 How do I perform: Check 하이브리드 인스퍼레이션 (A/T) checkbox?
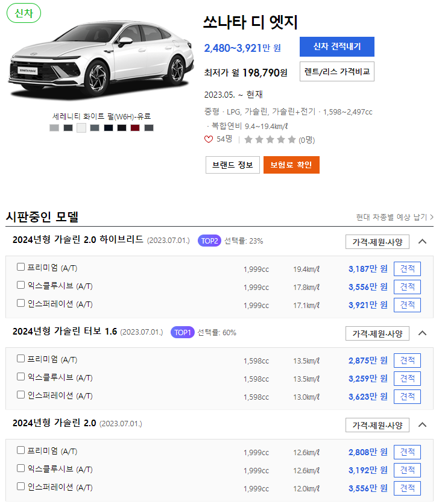(x=21, y=303)
